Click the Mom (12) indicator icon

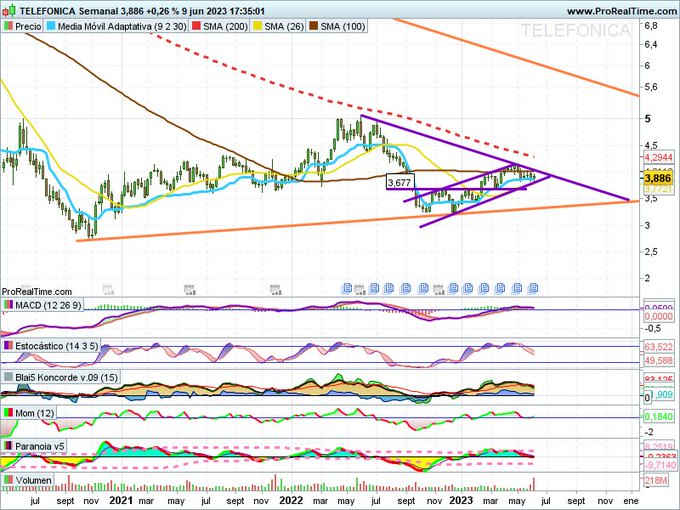coord(8,413)
